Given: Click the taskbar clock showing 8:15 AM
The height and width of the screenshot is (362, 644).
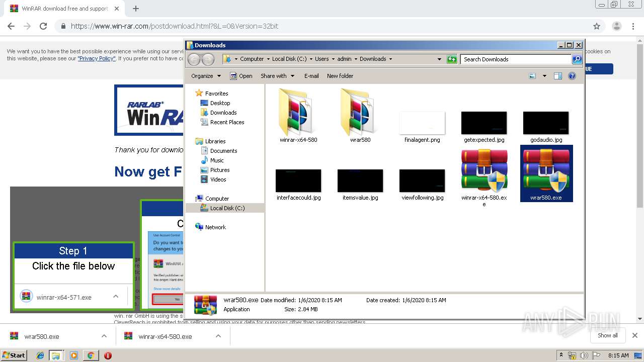Looking at the screenshot, I should pyautogui.click(x=618, y=355).
